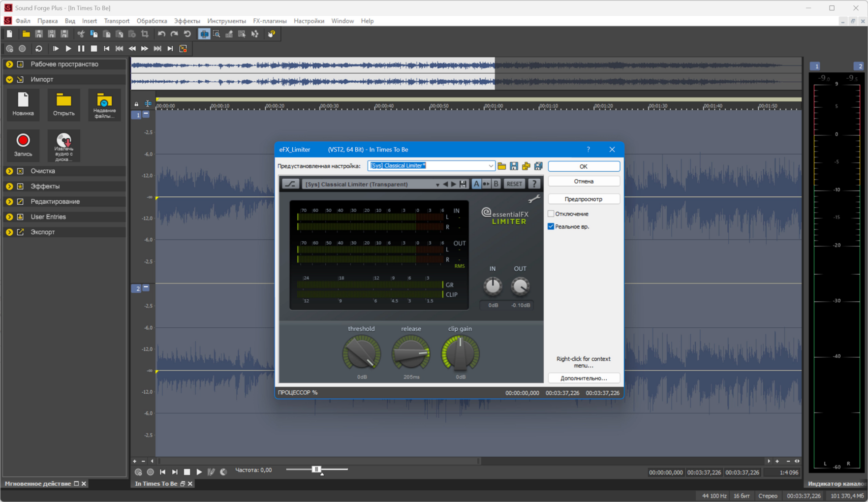Switch to plug-in setting B

click(x=496, y=184)
